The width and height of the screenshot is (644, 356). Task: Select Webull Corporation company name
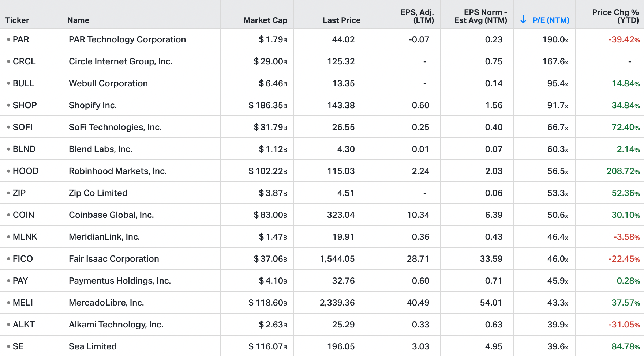click(x=108, y=83)
